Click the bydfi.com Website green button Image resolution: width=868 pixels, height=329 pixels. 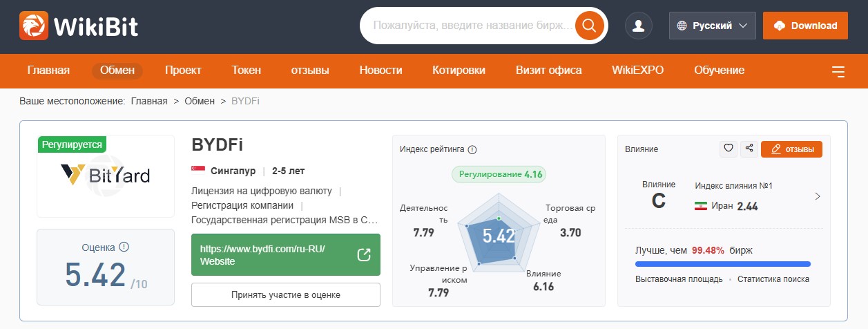[x=286, y=255]
